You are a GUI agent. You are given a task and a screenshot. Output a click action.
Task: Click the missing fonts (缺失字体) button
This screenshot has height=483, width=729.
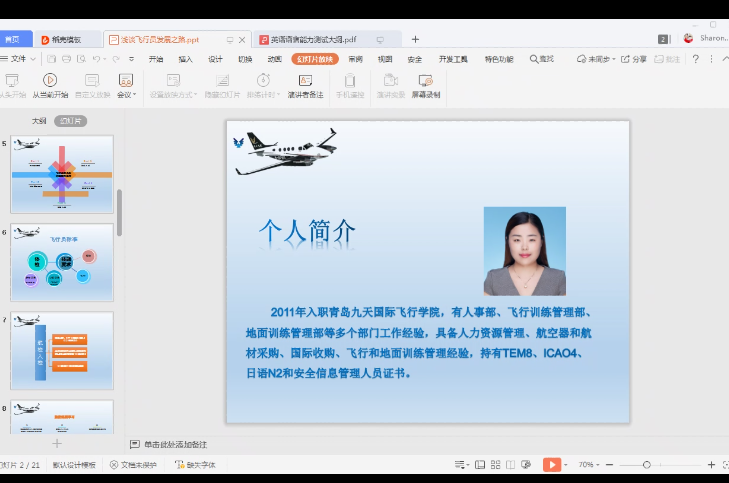[x=194, y=465]
